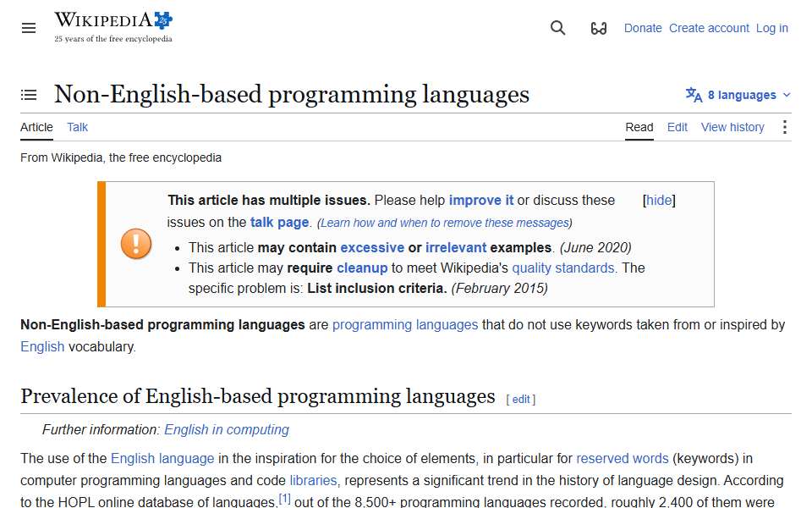The height and width of the screenshot is (508, 812).
Task: Click Learn how and when to remove these messages
Action: [x=444, y=223]
